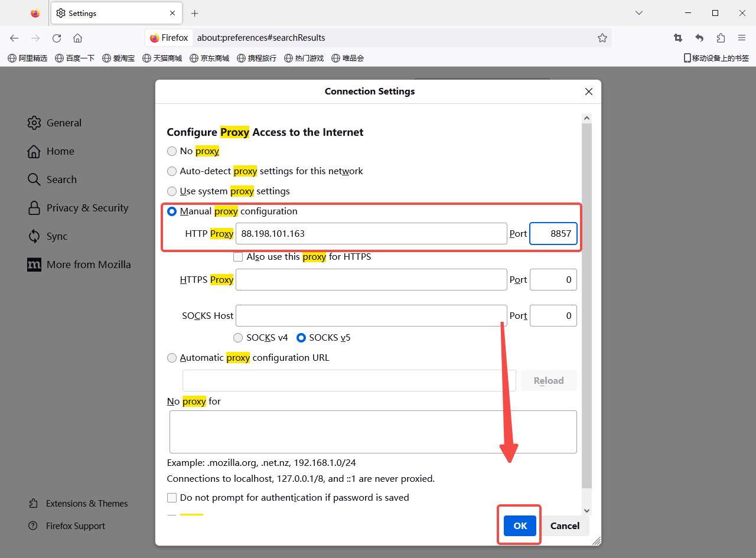Click the dialog scrollbar up arrow
The width and height of the screenshot is (756, 558).
point(586,118)
